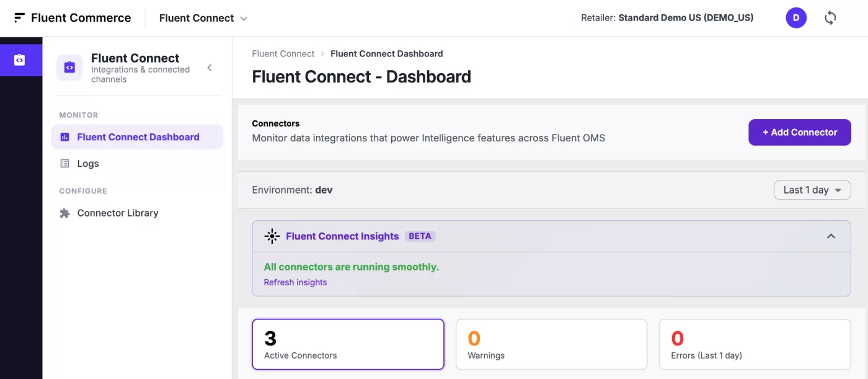Click Refresh insights link
The width and height of the screenshot is (868, 379).
(295, 282)
